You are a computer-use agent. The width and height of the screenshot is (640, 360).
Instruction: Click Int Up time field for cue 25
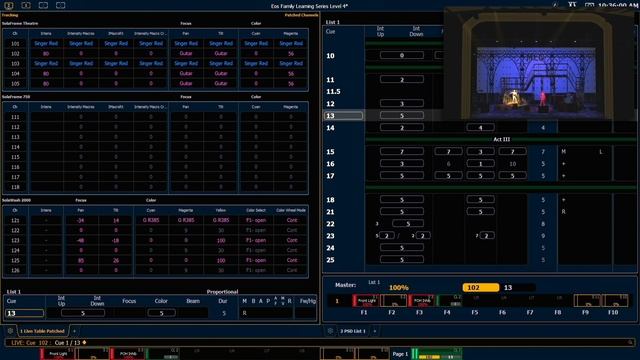click(402, 260)
